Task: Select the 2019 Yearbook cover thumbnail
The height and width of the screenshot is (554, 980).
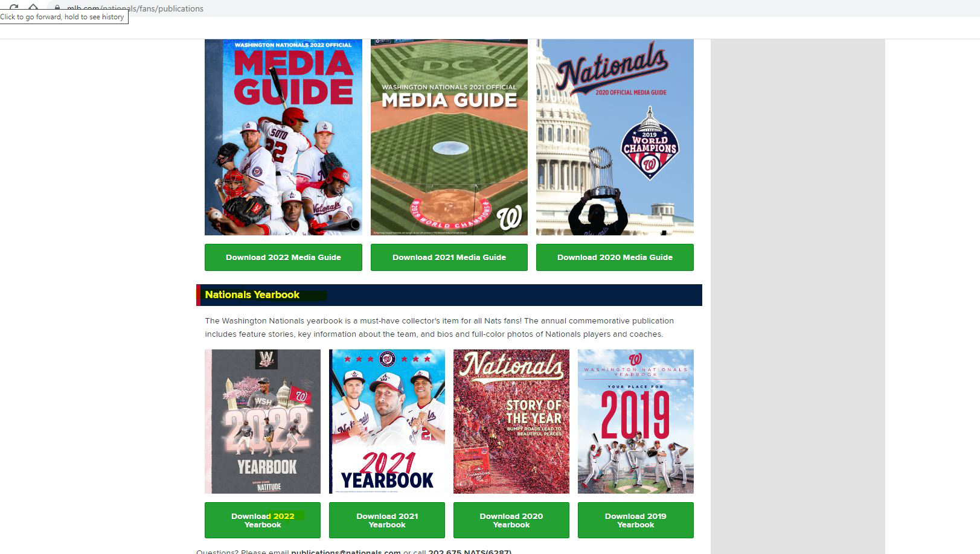Action: tap(636, 421)
